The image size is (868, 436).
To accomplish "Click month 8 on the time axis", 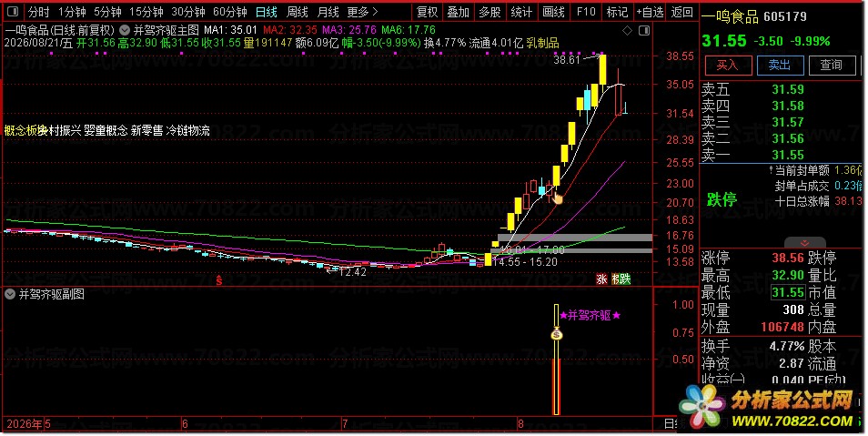I will click(520, 424).
